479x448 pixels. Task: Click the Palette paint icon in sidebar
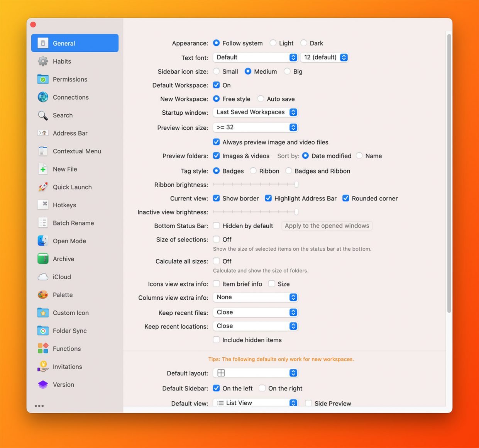tap(43, 295)
